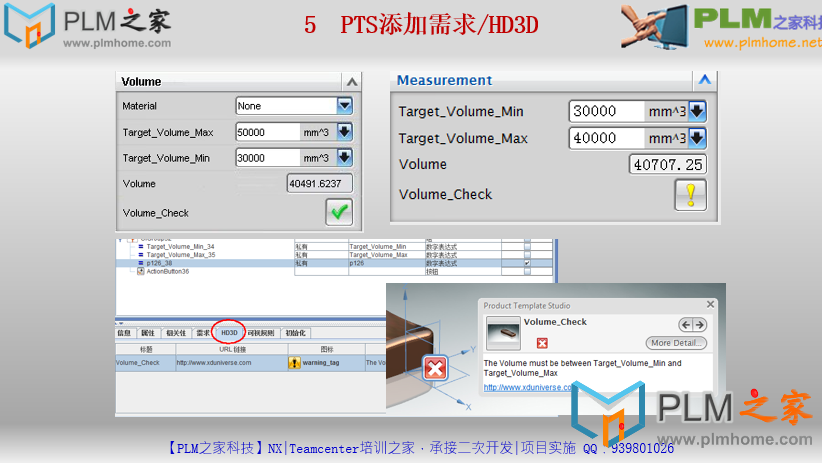Click the http://www.xduniverse.com table cell

tap(232, 363)
